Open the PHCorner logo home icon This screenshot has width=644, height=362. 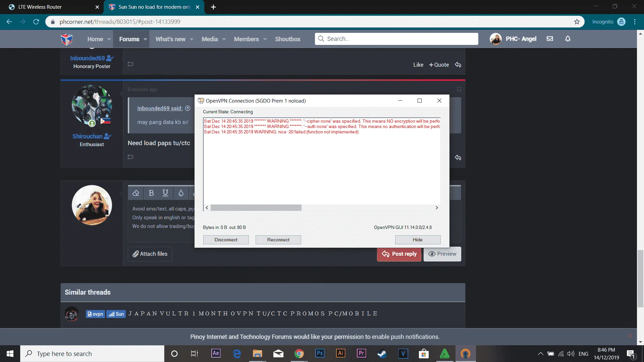[x=66, y=39]
